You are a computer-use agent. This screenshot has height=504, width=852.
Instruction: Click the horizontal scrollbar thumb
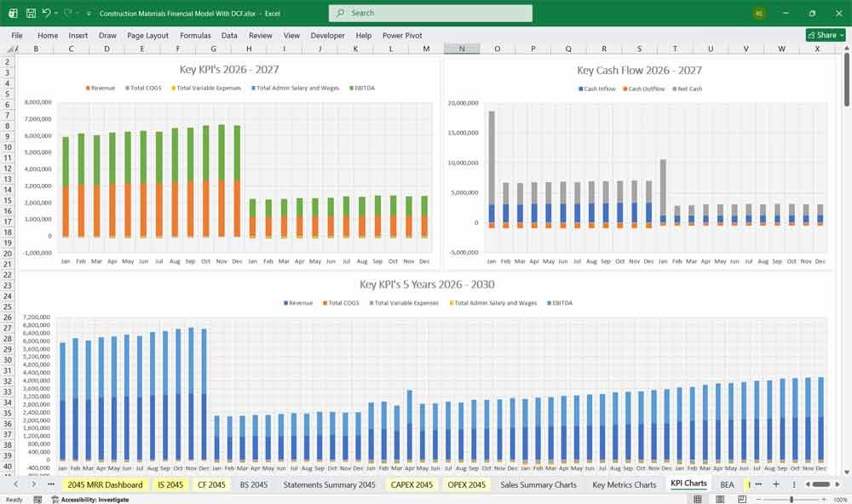click(x=820, y=484)
